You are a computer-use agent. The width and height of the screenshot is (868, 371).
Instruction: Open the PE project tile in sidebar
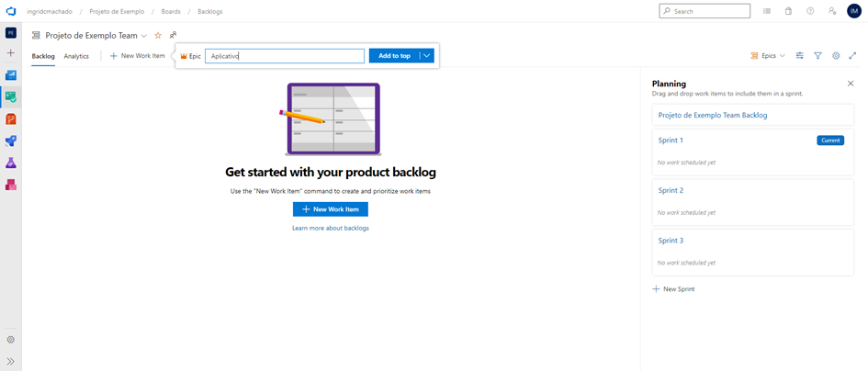[x=10, y=33]
